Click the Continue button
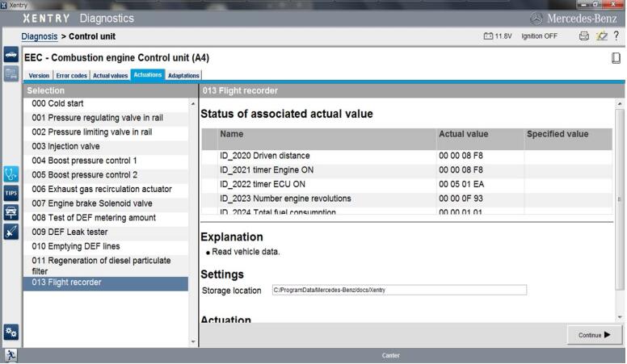 click(594, 335)
